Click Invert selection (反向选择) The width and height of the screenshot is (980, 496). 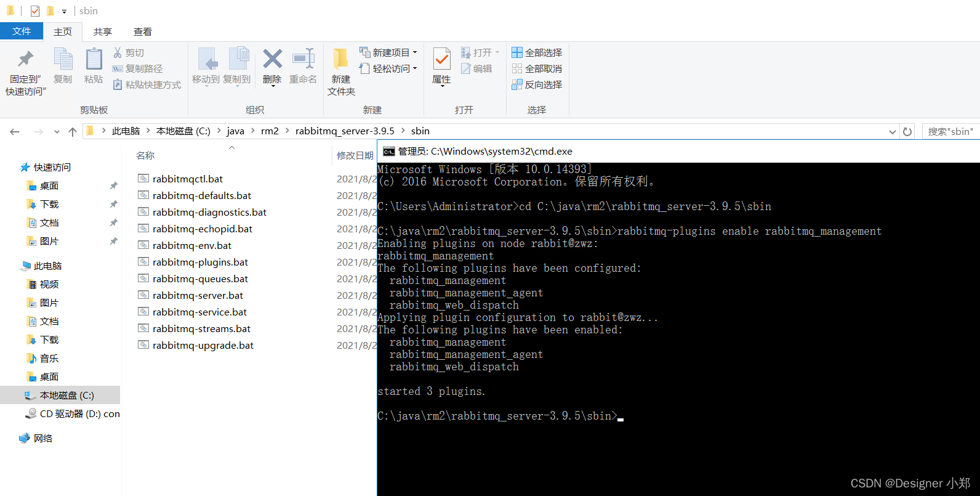pyautogui.click(x=537, y=85)
